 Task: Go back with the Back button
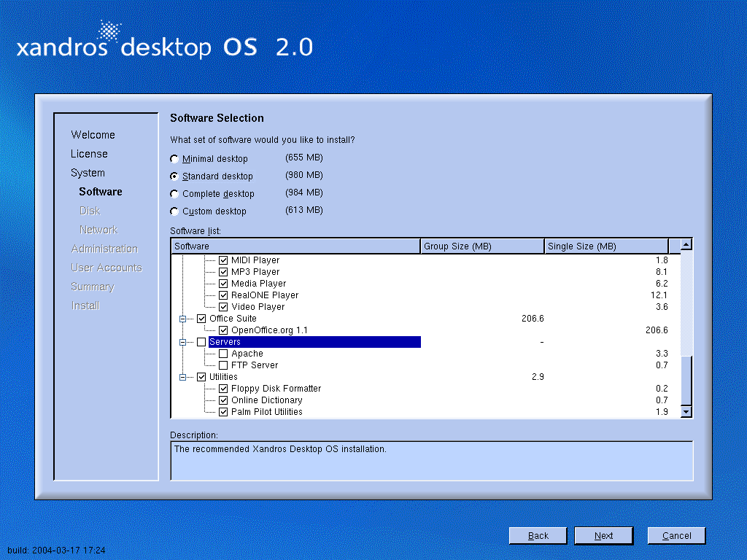(538, 536)
